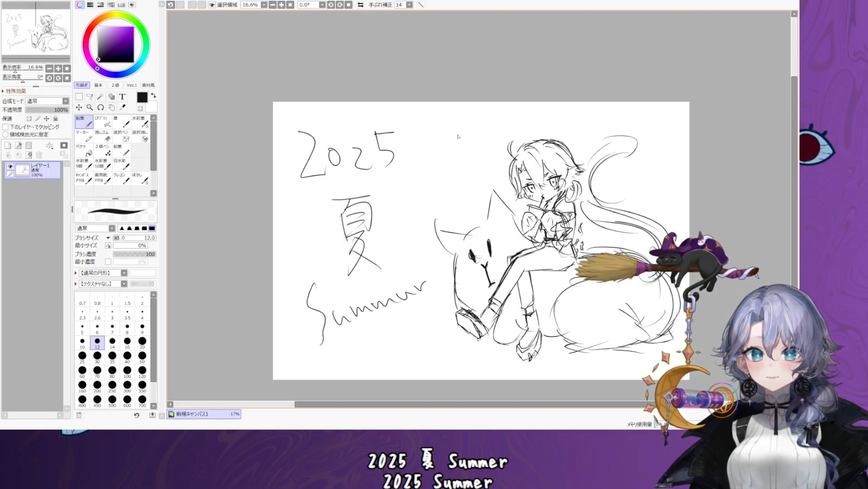
Task: Switch to the 基本 tool tab
Action: coord(98,85)
